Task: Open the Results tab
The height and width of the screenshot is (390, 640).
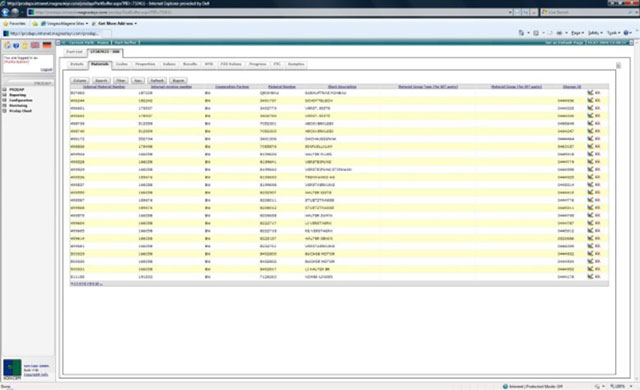Action: pyautogui.click(x=190, y=64)
